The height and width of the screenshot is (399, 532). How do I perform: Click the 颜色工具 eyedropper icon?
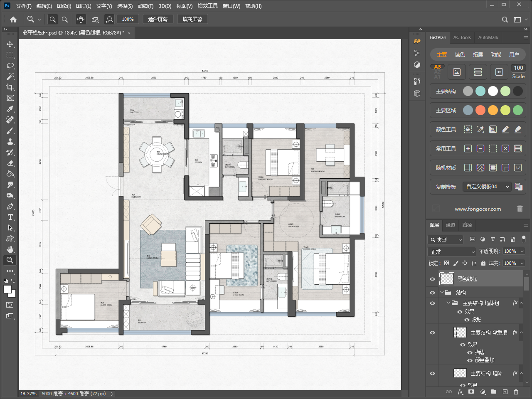tap(480, 129)
